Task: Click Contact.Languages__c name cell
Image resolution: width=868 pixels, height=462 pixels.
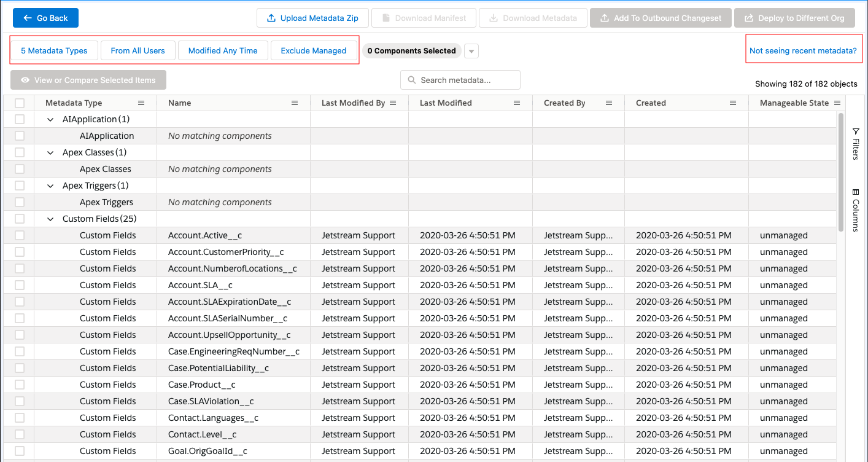Action: tap(233, 418)
